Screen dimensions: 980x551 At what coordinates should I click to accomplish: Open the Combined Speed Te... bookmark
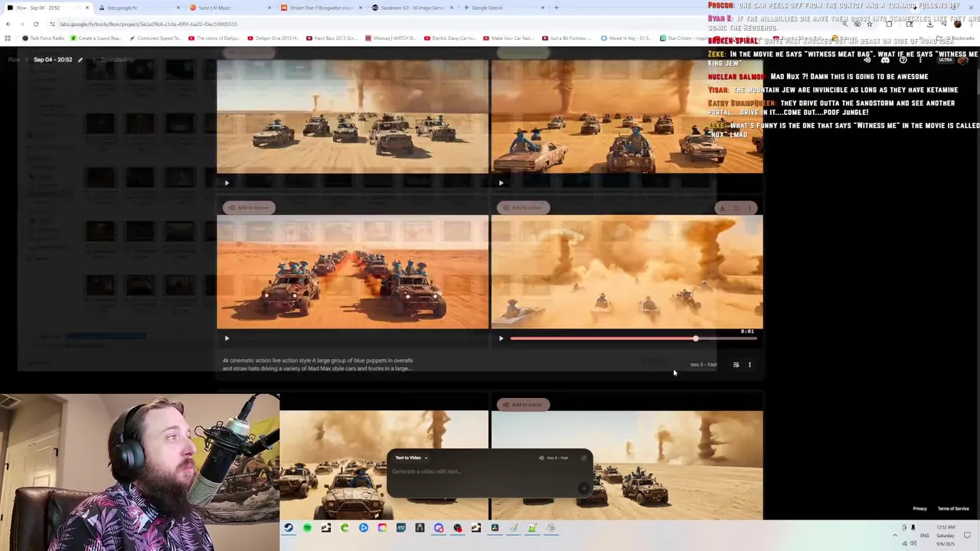(156, 38)
